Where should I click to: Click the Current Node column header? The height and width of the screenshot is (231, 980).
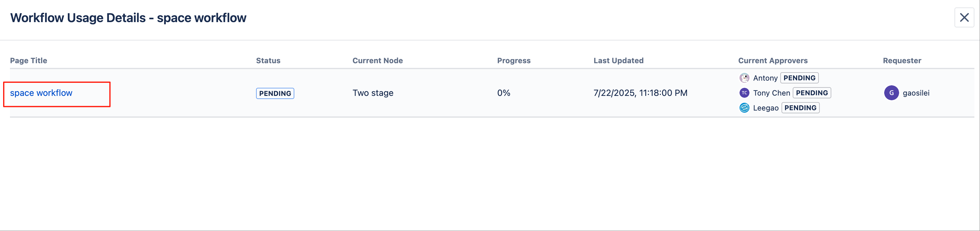point(377,60)
